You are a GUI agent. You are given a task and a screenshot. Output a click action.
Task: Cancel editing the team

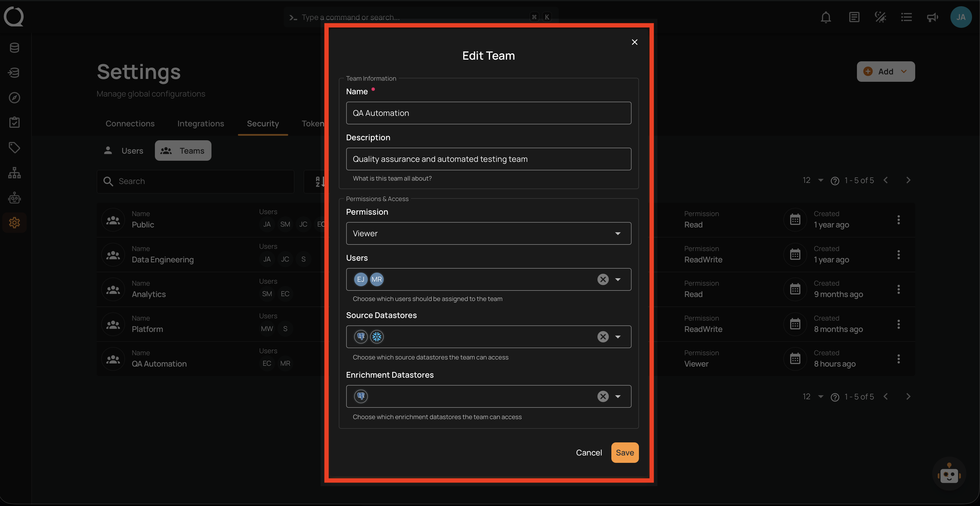pyautogui.click(x=589, y=452)
